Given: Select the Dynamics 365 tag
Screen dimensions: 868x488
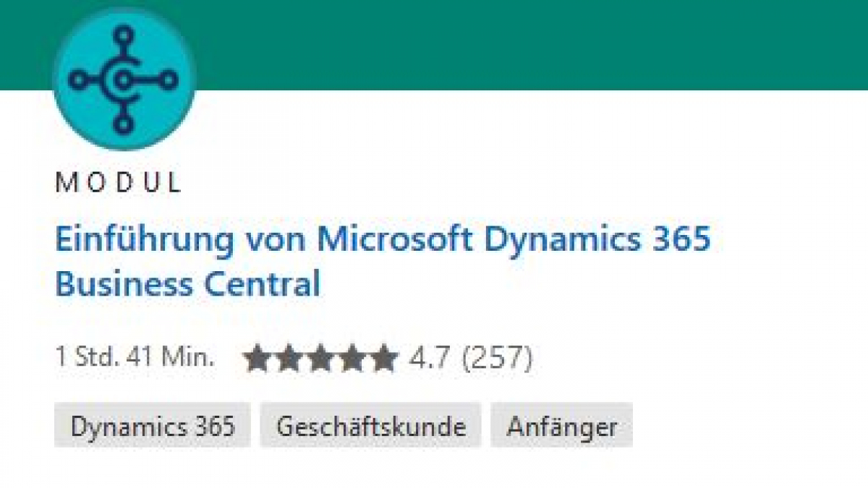Looking at the screenshot, I should coord(153,426).
